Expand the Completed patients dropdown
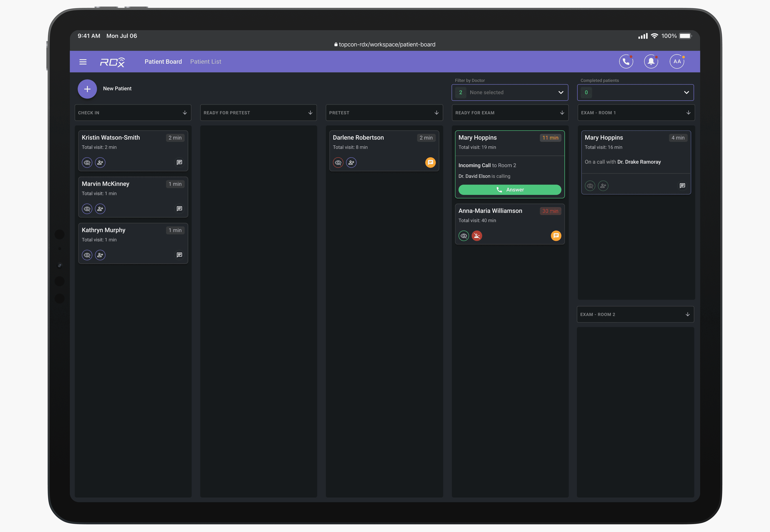The height and width of the screenshot is (532, 770). click(635, 93)
